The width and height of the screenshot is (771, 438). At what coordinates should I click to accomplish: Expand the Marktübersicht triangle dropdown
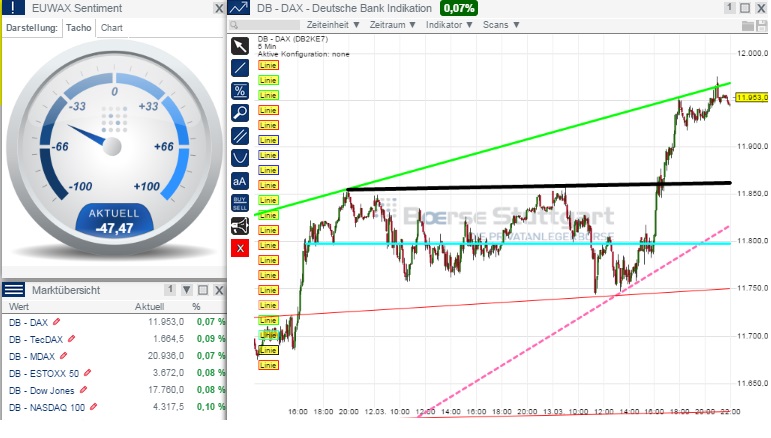tap(187, 290)
